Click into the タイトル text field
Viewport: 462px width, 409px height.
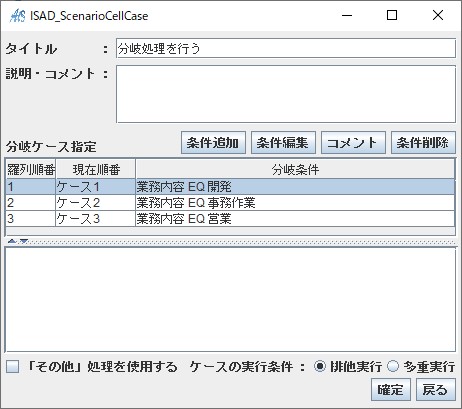click(x=286, y=49)
